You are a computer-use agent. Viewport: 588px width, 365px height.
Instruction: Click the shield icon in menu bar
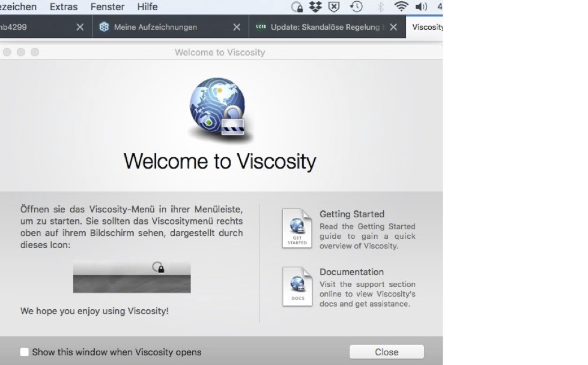coord(334,7)
